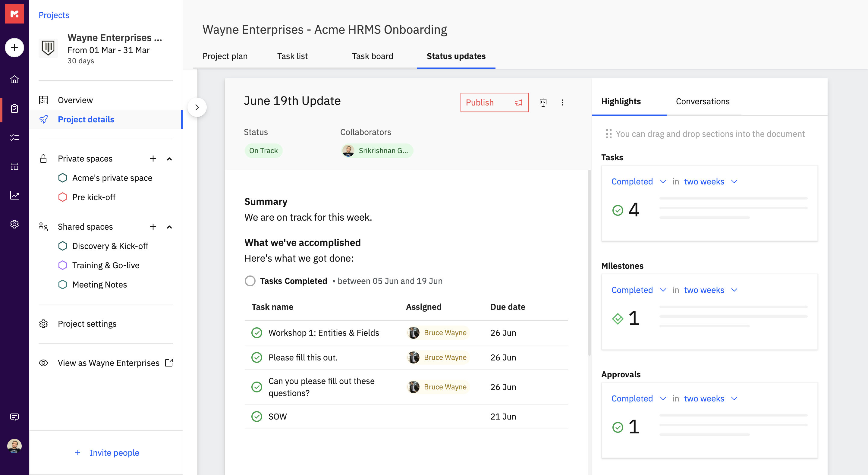Viewport: 868px width, 475px height.
Task: Click the Publish button
Action: tap(494, 102)
